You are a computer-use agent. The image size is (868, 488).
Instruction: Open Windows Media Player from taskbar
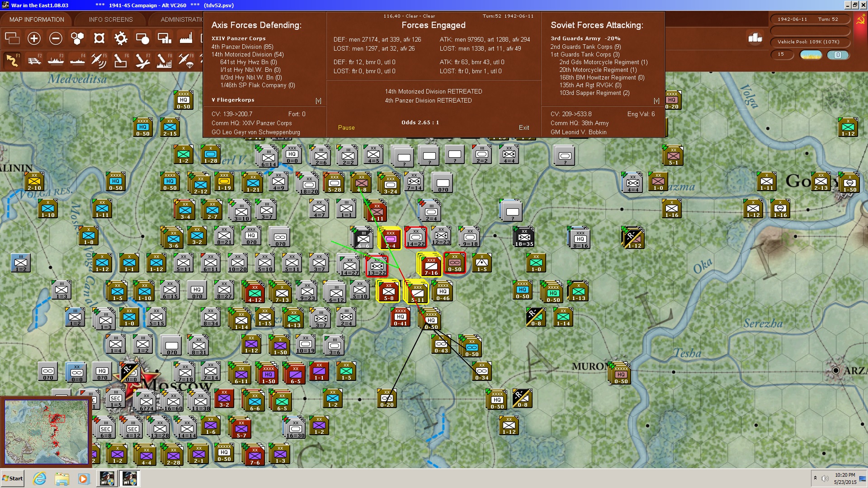pos(84,479)
